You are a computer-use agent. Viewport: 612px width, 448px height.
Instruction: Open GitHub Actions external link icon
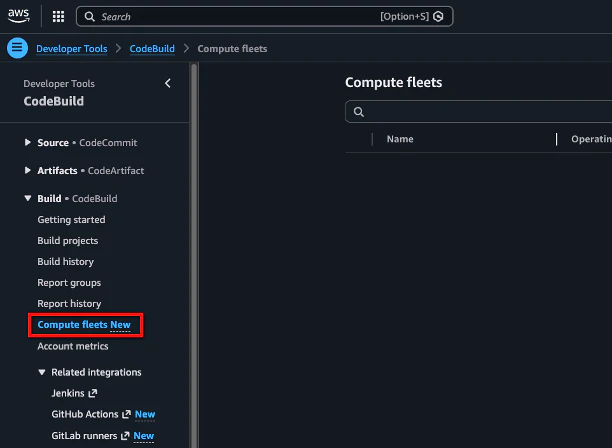pyautogui.click(x=126, y=414)
